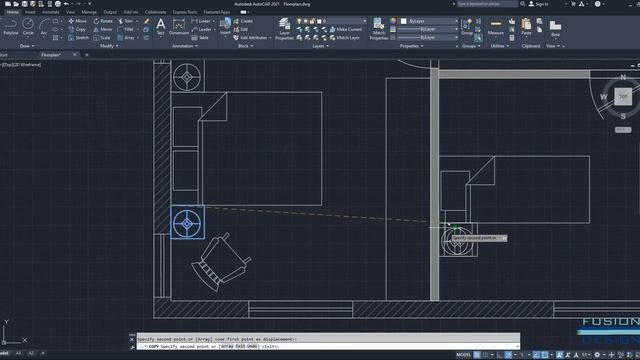The image size is (640, 360).
Task: Toggle ortho mode in status bar
Action: 500,355
